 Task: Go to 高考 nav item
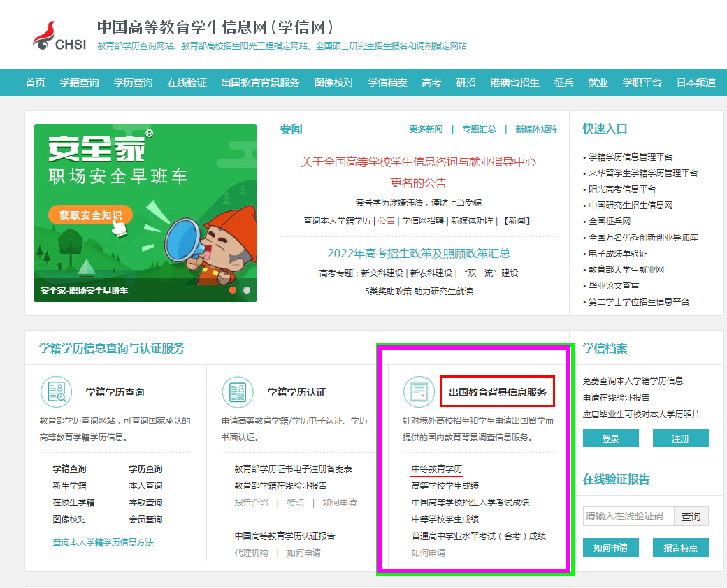click(432, 83)
